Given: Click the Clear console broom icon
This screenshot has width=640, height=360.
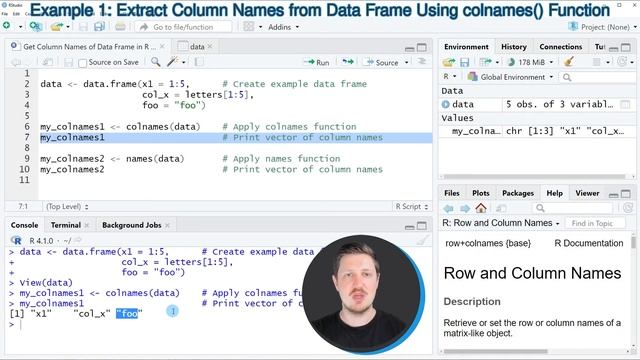Looking at the screenshot, I should [423, 240].
